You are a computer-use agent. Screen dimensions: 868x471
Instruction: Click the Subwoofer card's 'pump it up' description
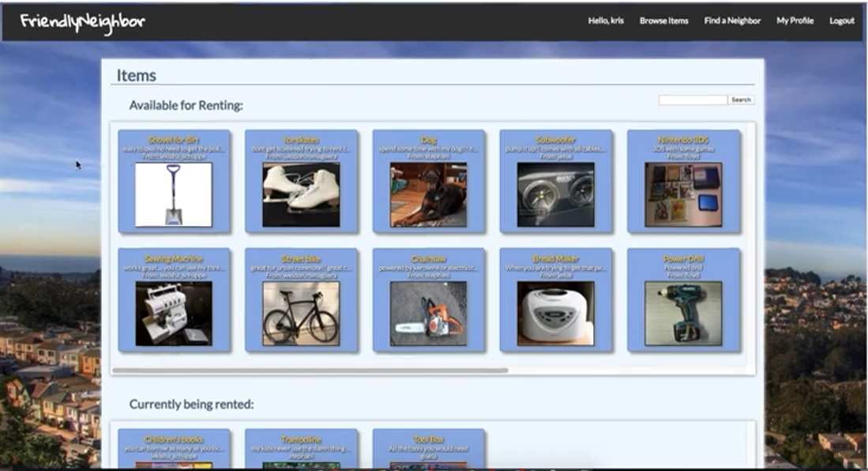pyautogui.click(x=556, y=149)
